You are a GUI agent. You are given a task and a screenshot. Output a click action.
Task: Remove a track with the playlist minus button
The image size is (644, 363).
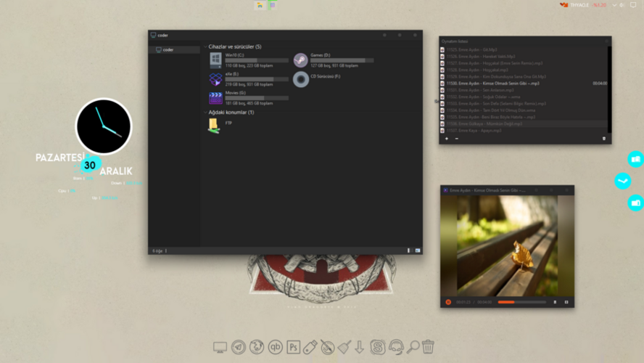[457, 139]
